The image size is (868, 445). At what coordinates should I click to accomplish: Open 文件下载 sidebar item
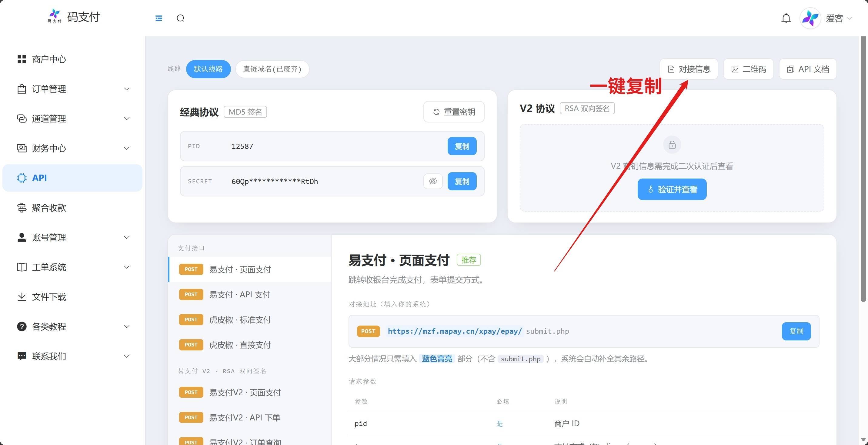click(72, 297)
